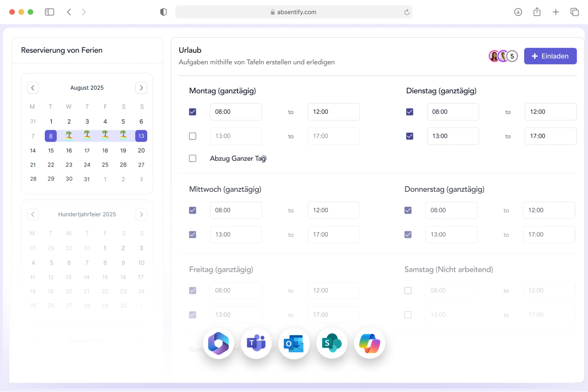Screen dimensions: 588x392
Task: Open the downloads icon in toolbar
Action: click(518, 12)
